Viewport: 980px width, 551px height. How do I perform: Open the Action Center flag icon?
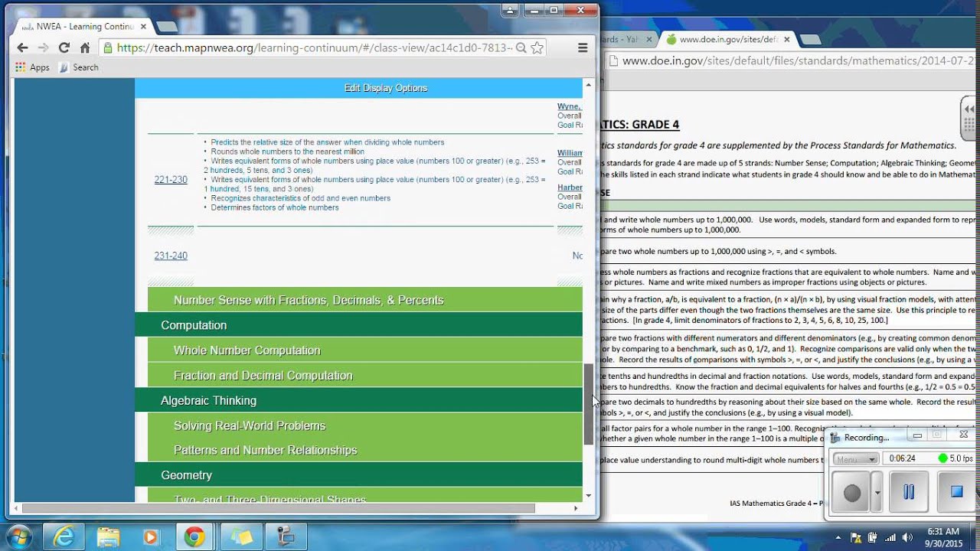pos(855,537)
